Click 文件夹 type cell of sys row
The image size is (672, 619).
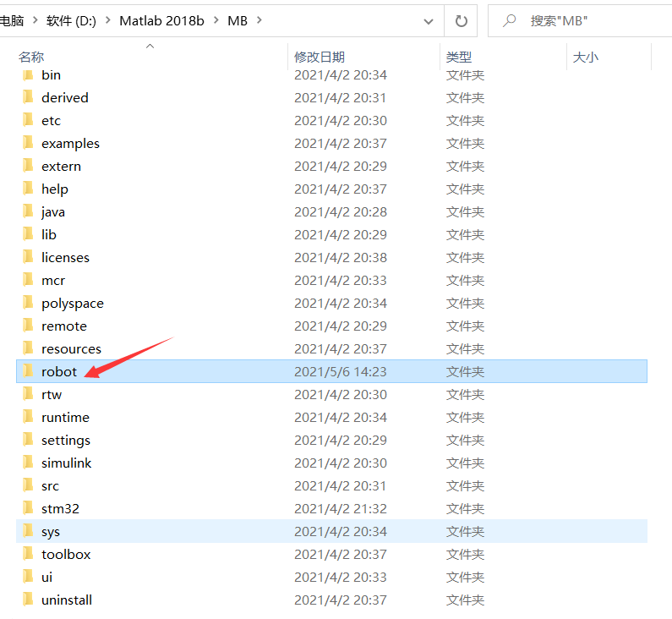465,532
